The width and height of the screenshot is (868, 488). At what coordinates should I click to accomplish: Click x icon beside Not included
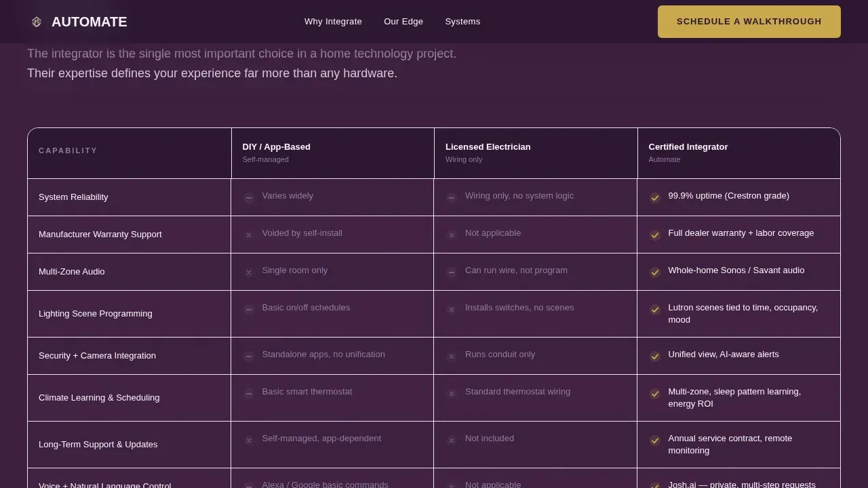(x=452, y=441)
